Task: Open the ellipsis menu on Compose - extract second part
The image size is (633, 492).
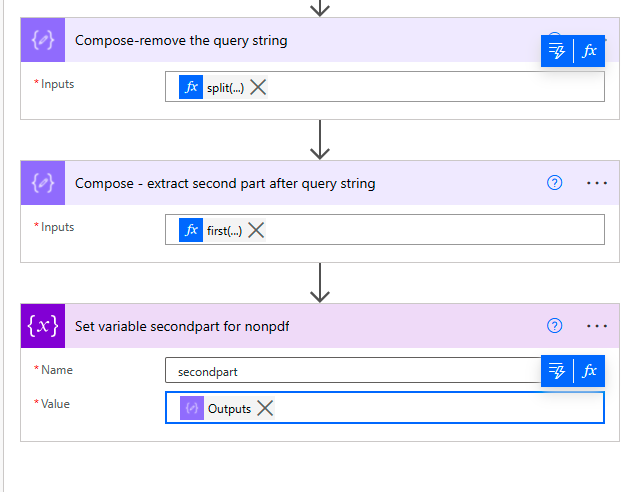Action: 597,183
